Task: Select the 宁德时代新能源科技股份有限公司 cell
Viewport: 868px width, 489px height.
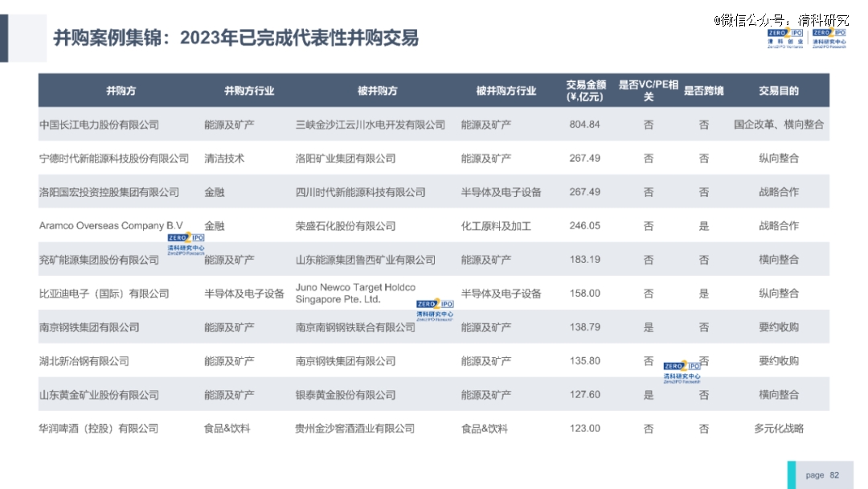Action: click(x=114, y=158)
